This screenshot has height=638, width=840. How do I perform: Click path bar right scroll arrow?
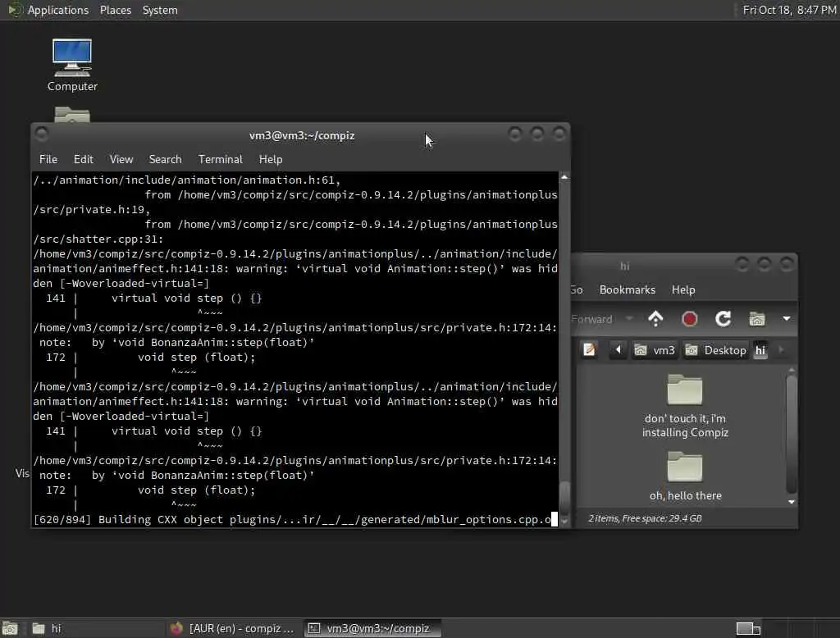tap(781, 350)
